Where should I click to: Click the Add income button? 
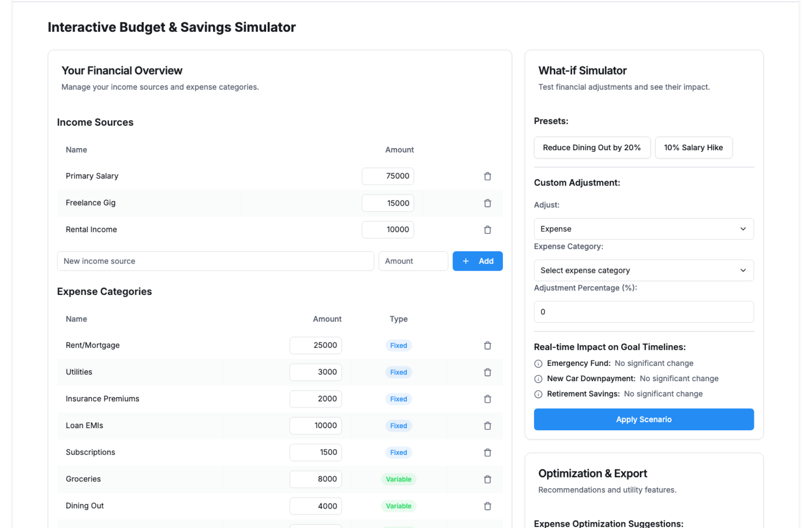pyautogui.click(x=477, y=261)
